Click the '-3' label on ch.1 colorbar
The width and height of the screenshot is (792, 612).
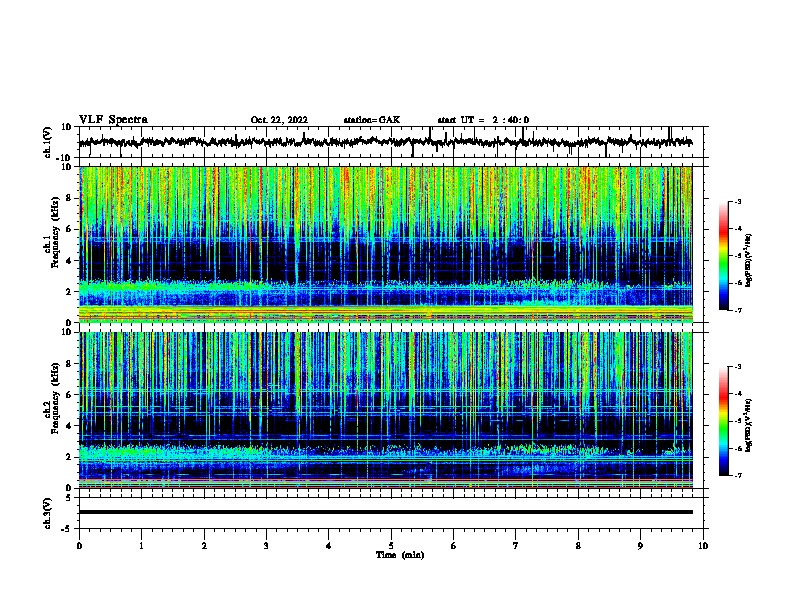coord(737,201)
